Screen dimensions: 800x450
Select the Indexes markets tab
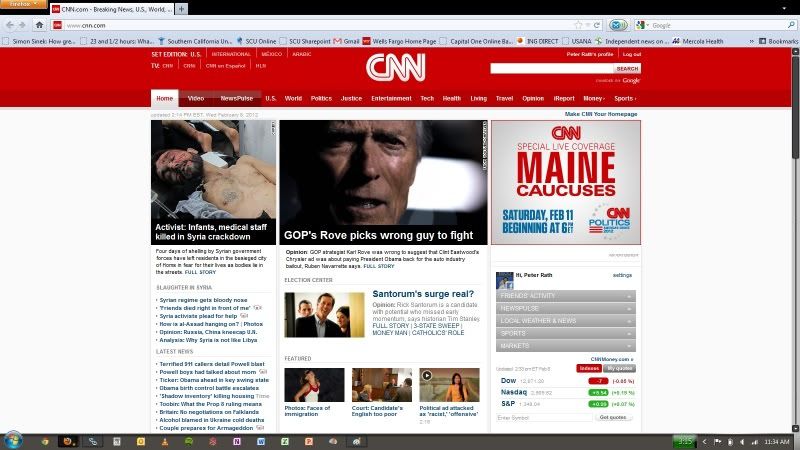589,368
